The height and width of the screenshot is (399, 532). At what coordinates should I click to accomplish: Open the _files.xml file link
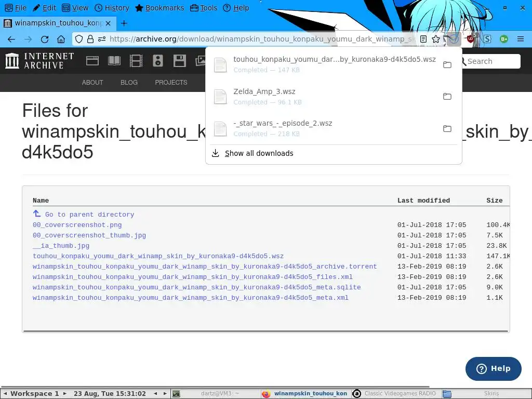pos(192,277)
